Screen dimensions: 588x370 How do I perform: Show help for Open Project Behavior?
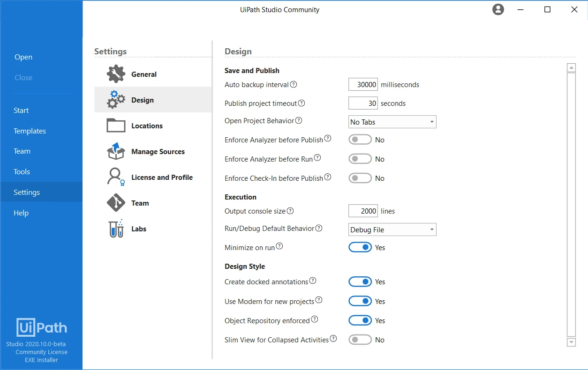tap(299, 120)
